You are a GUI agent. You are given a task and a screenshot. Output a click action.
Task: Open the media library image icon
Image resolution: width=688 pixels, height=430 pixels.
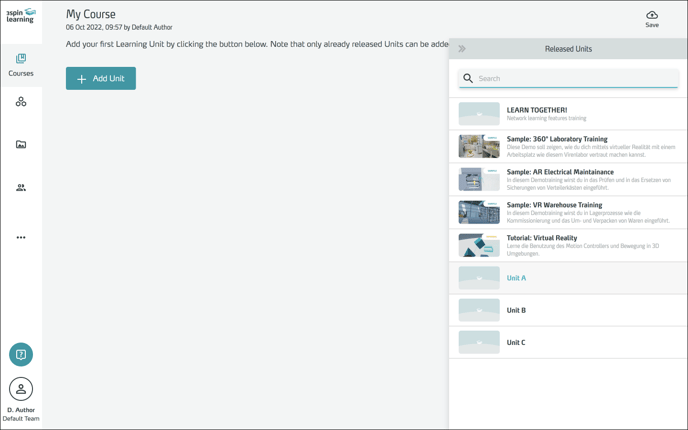[21, 145]
